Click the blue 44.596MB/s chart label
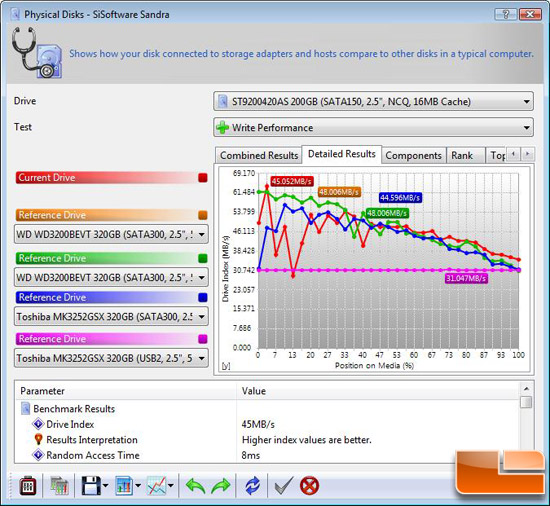 click(x=400, y=198)
